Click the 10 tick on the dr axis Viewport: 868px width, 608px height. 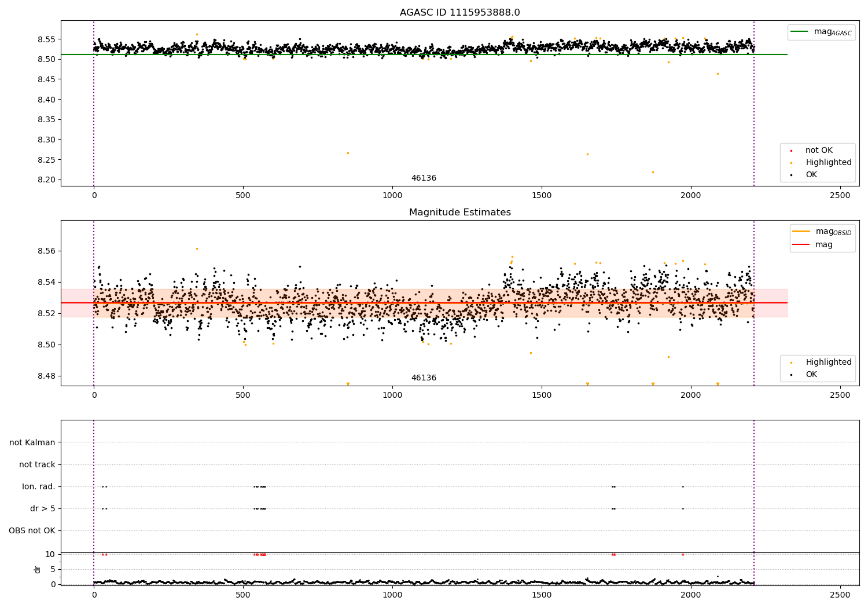[x=50, y=555]
